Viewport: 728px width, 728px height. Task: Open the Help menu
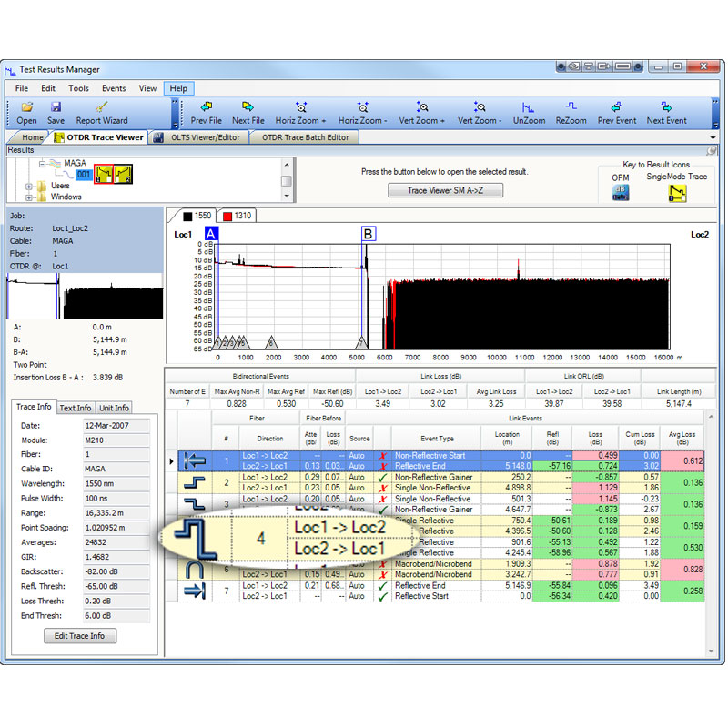pos(178,88)
